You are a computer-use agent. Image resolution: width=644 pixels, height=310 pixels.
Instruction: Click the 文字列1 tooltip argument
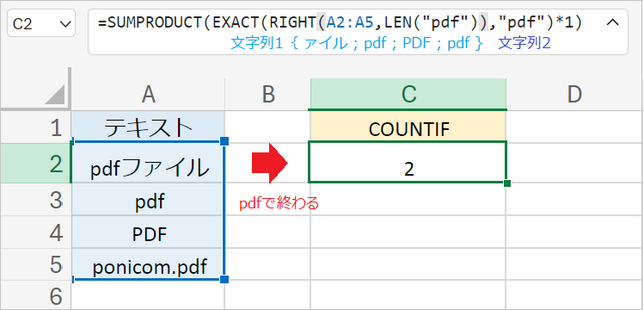coord(257,43)
